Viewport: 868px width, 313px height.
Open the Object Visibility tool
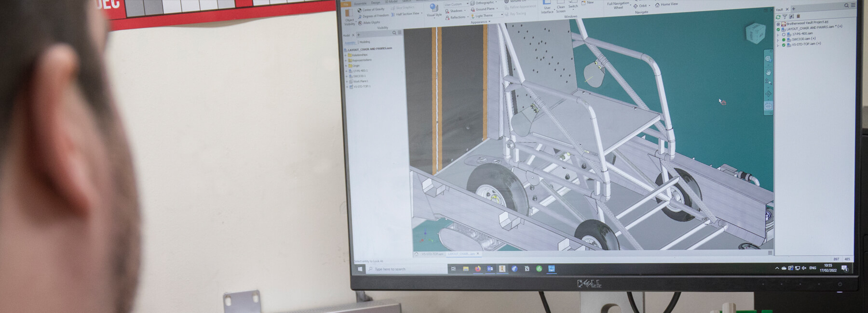click(x=350, y=17)
